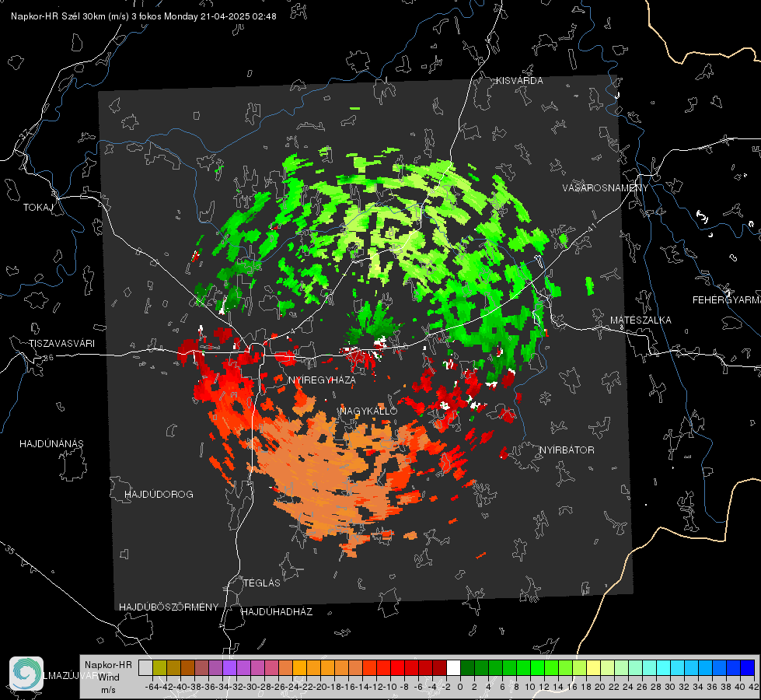
Task: Click the light gray first legend swatch
Action: pyautogui.click(x=145, y=667)
